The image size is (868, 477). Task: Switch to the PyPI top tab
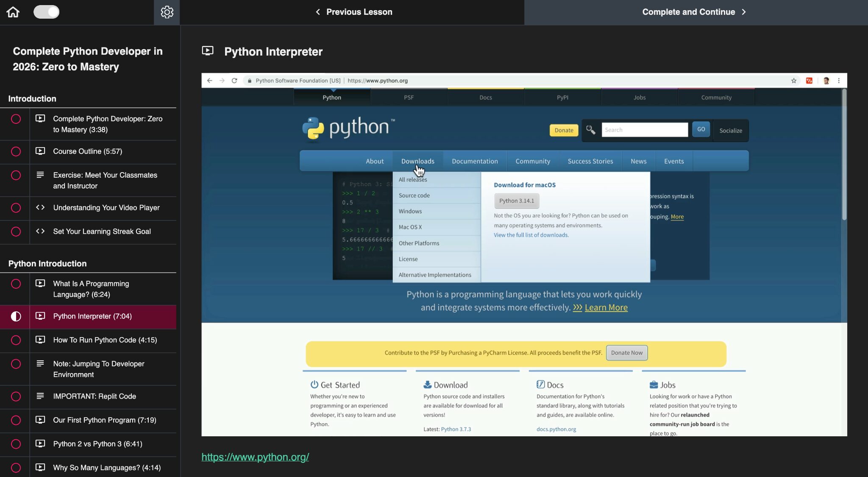[562, 98]
